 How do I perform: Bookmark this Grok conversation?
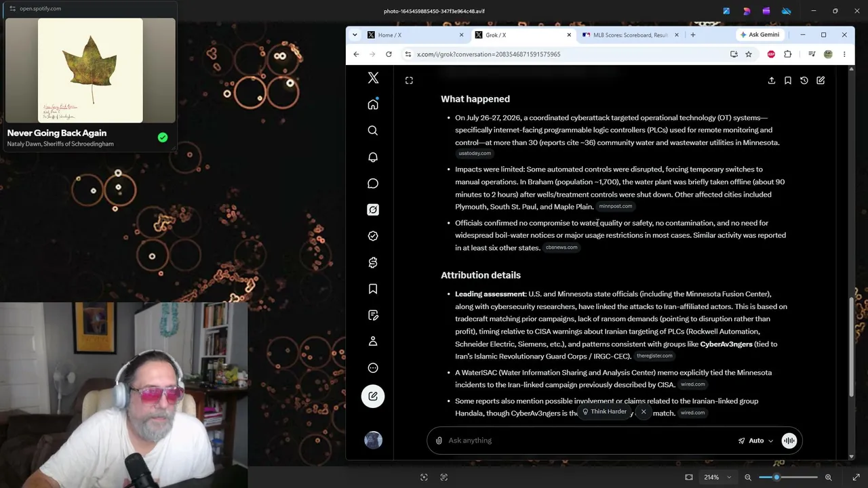(788, 81)
